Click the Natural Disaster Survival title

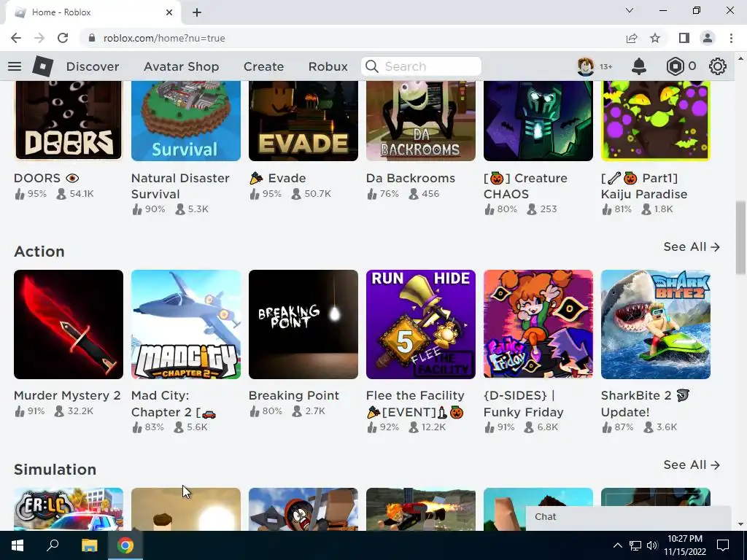[x=180, y=186]
